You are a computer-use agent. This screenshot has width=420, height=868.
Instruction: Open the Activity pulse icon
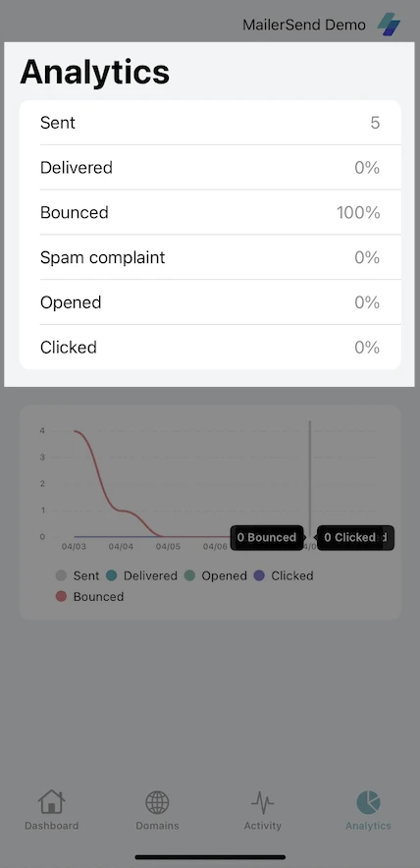262,802
